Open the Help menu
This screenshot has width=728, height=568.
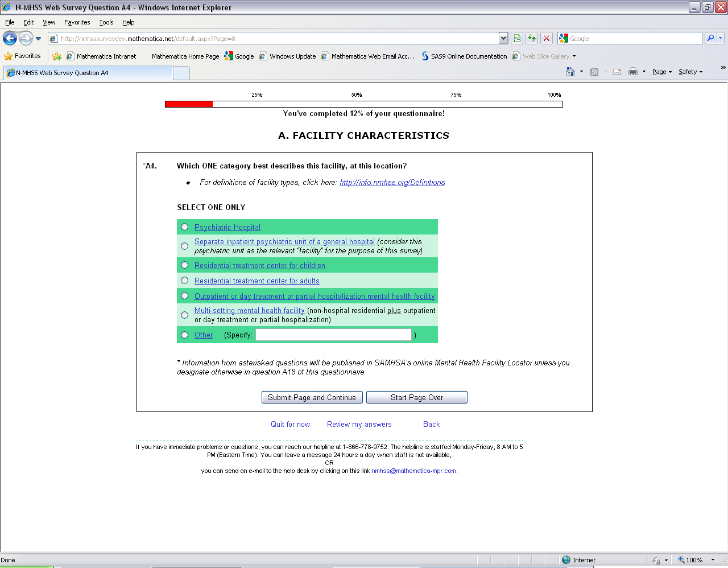pyautogui.click(x=128, y=22)
